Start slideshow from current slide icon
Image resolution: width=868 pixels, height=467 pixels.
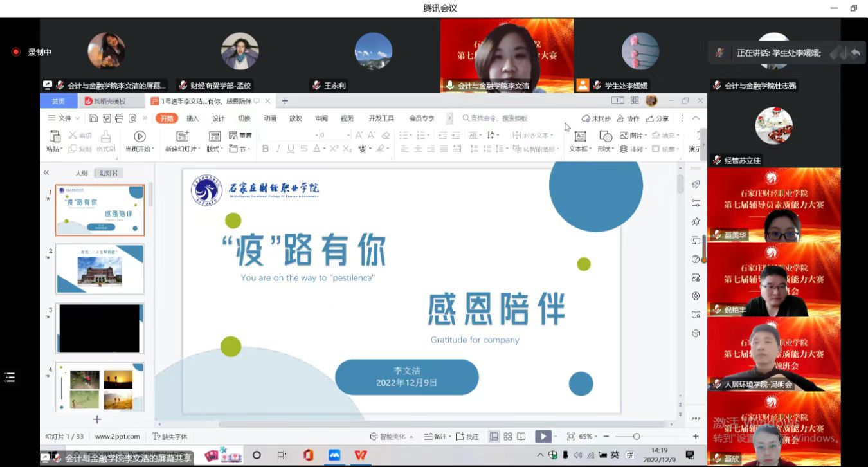[140, 136]
